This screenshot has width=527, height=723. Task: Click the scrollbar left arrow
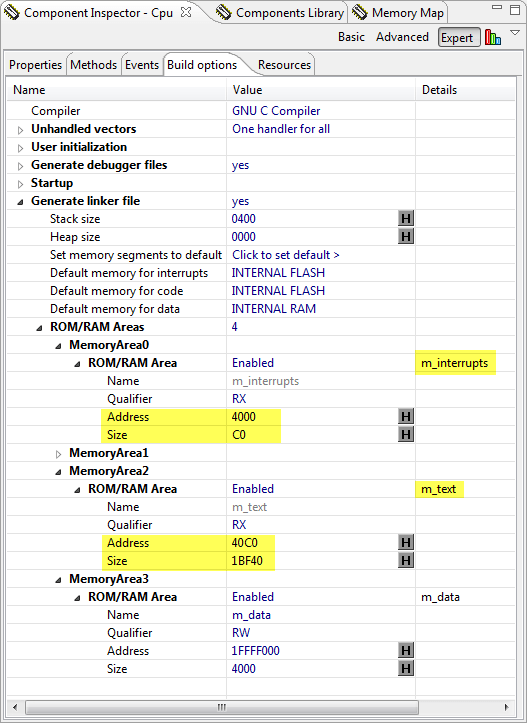coord(15,707)
